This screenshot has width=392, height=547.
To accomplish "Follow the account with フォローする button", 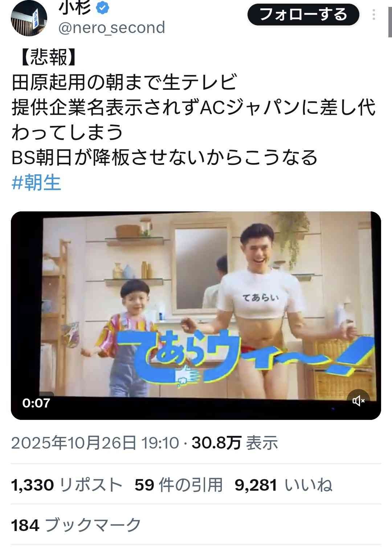I will tap(303, 15).
